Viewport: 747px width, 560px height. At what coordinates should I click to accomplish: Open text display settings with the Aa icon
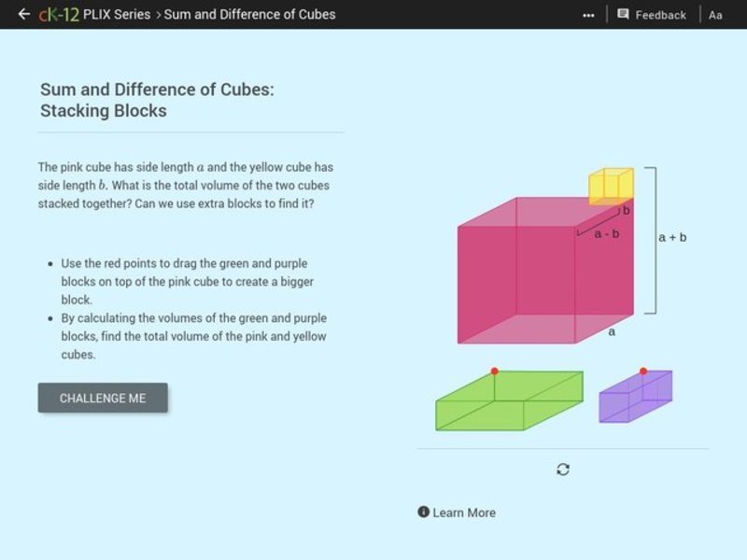click(714, 15)
